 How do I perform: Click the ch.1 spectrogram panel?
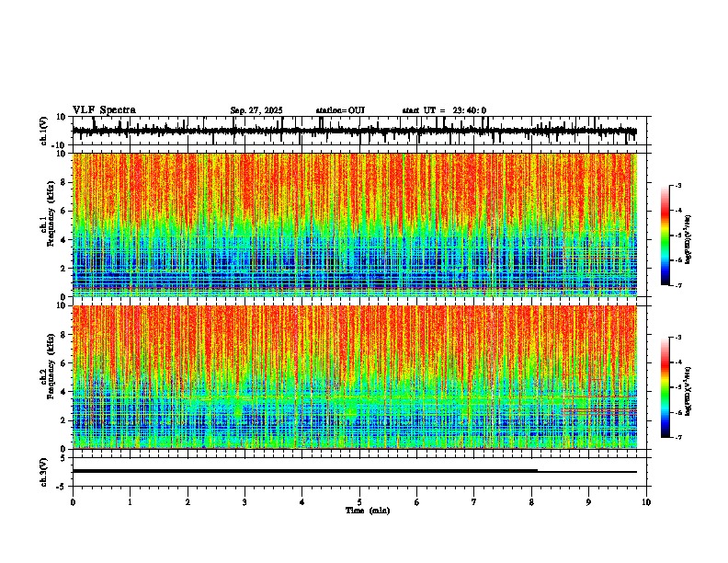pyautogui.click(x=355, y=224)
